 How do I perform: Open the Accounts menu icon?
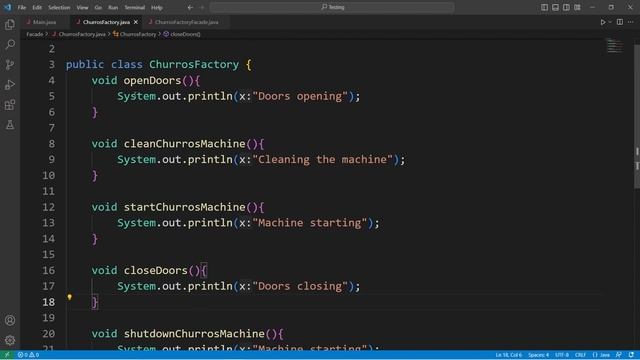[10, 320]
